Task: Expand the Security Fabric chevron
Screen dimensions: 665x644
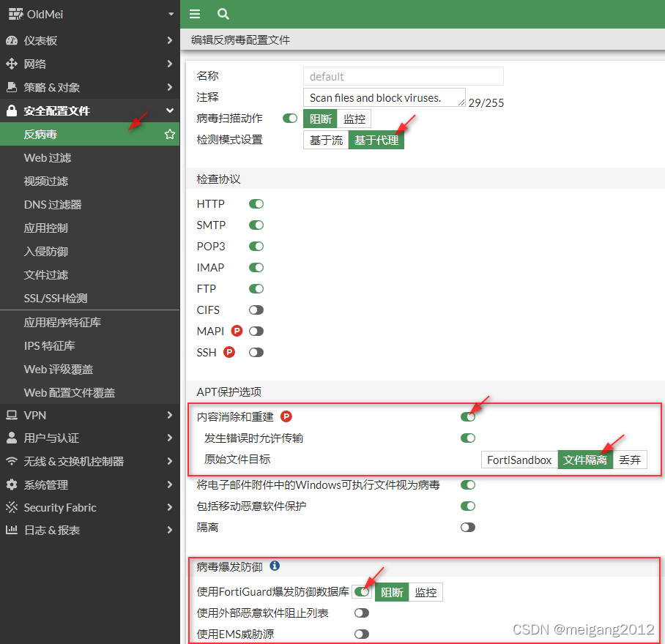Action: (170, 507)
